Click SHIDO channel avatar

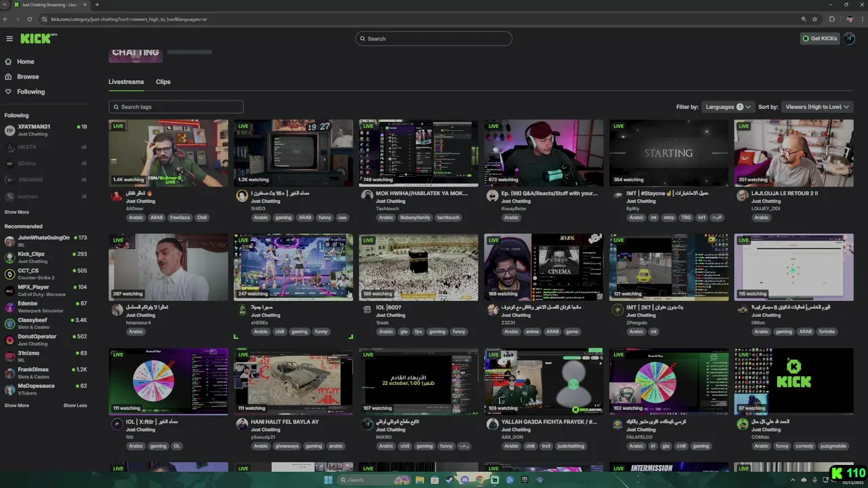tap(242, 196)
